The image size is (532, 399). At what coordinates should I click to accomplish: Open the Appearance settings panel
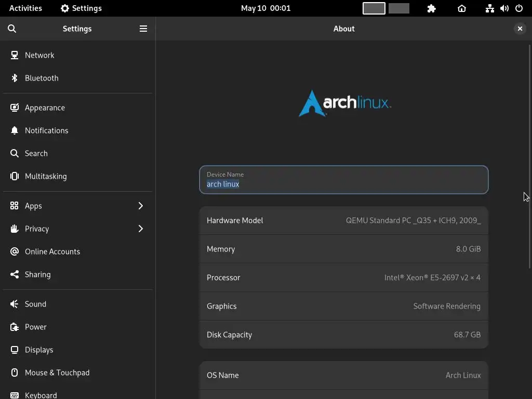[78, 108]
